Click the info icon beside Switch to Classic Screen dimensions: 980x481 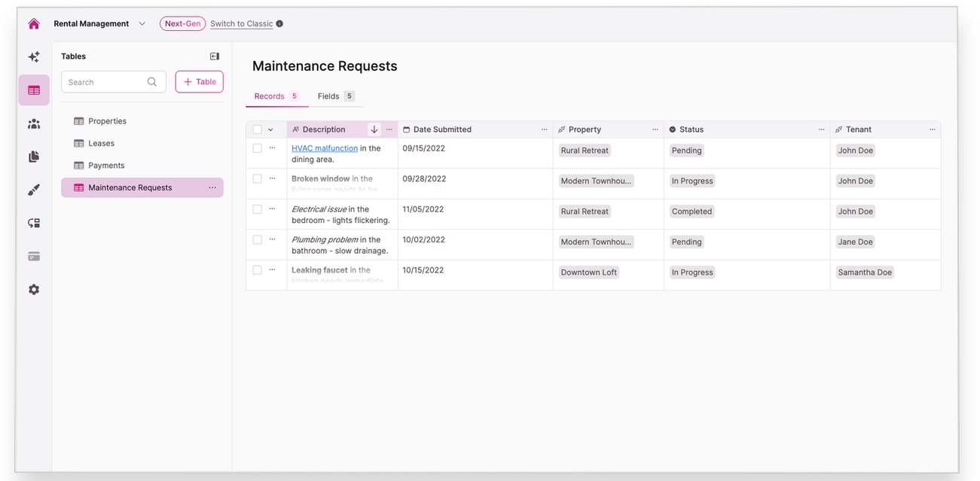point(279,24)
